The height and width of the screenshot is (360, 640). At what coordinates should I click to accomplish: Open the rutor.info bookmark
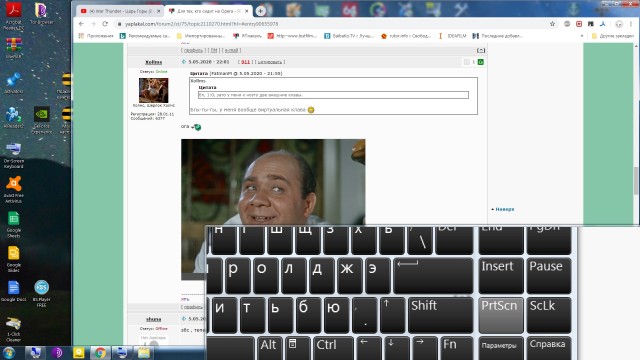pos(406,36)
